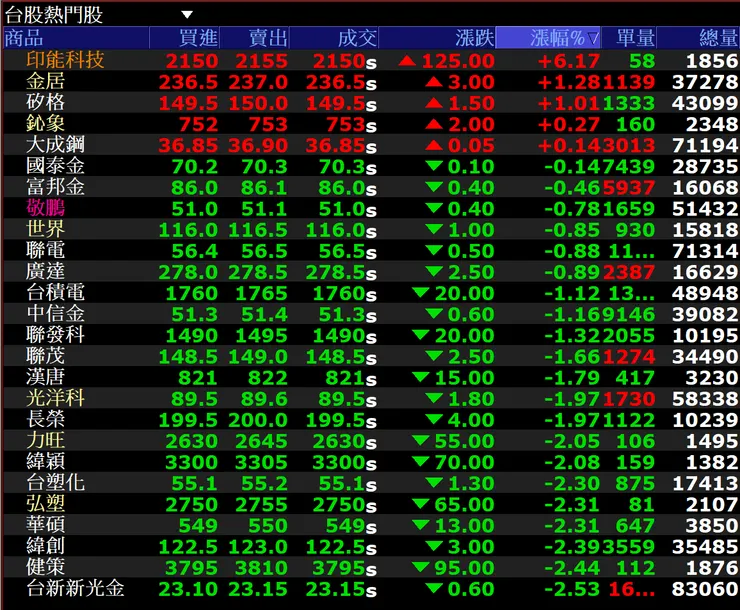Sort by the 買進 column header
This screenshot has width=740, height=610.
pyautogui.click(x=185, y=38)
